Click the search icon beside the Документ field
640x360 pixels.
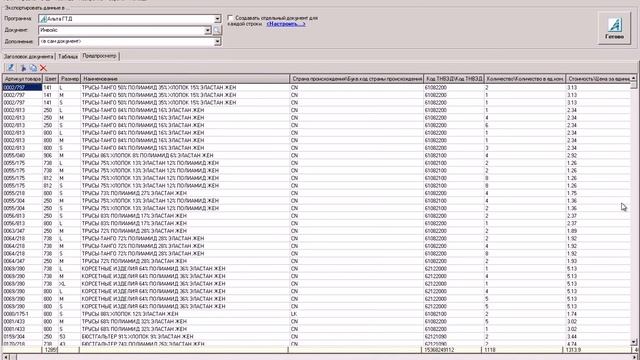coord(217,30)
